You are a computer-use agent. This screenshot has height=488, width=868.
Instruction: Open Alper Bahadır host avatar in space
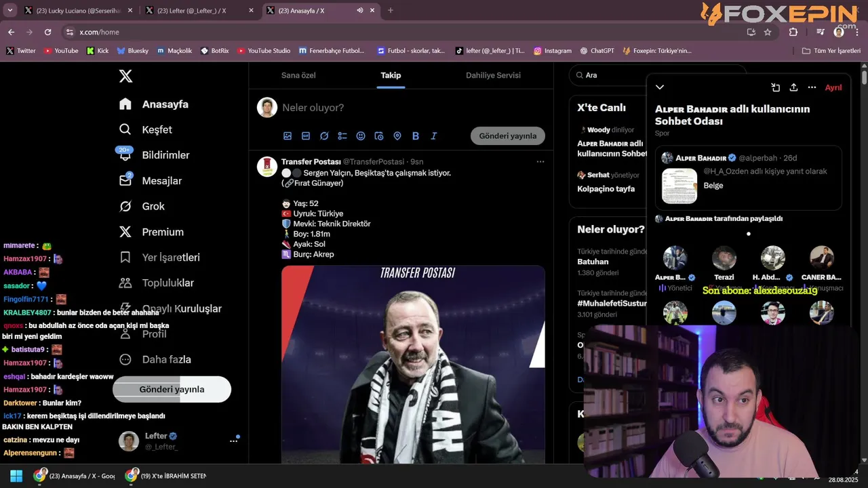point(675,258)
